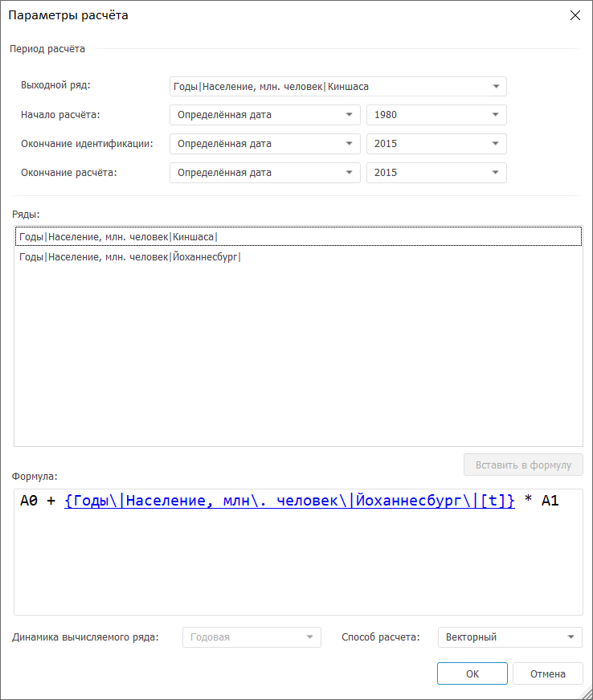This screenshot has height=700, width=593.
Task: Confirm settings with the ОК button
Action: click(472, 673)
